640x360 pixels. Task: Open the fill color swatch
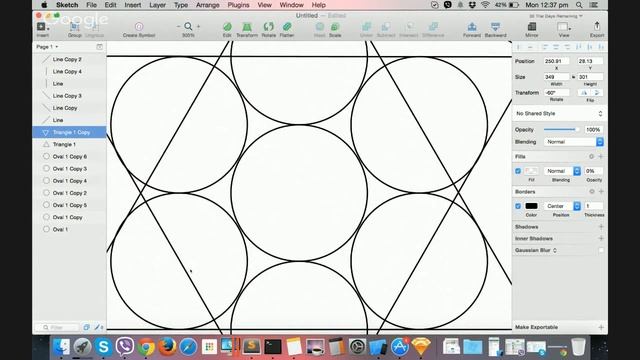pyautogui.click(x=531, y=171)
